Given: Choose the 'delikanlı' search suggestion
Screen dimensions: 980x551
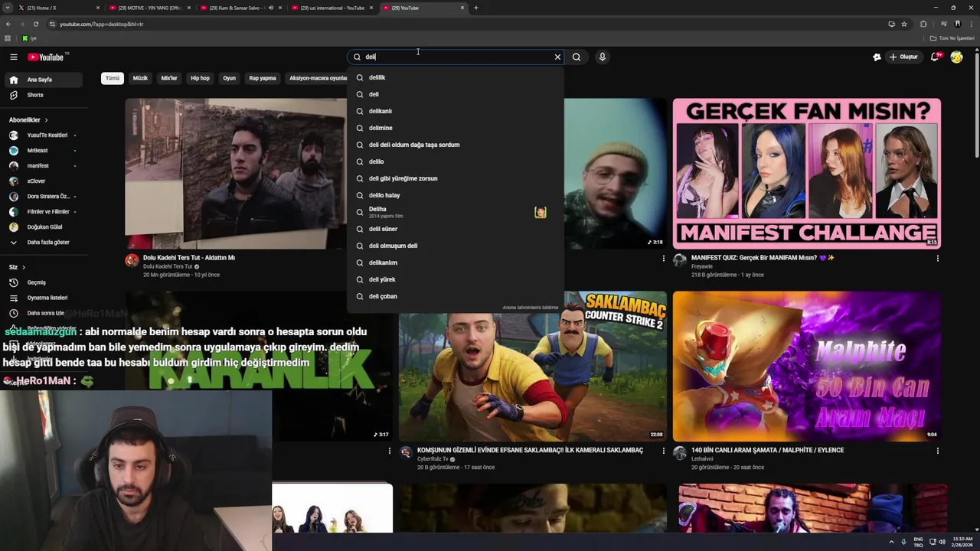Looking at the screenshot, I should coord(456,111).
